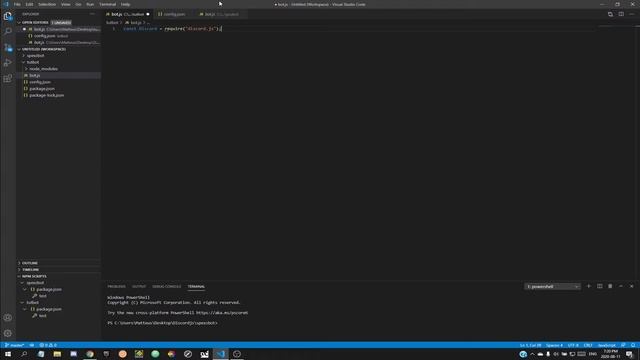This screenshot has width=640, height=360.
Task: Open Windows taskbar search
Action: [24, 354]
